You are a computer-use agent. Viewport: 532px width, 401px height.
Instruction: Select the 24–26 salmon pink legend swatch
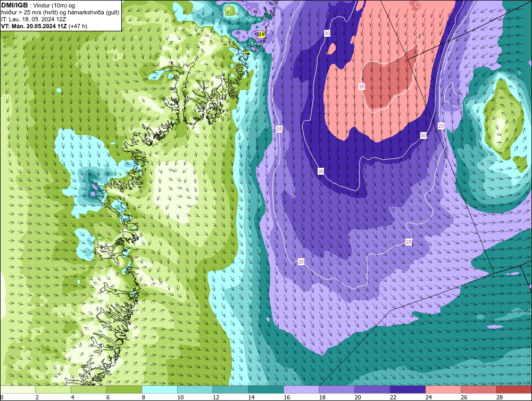[x=443, y=389]
